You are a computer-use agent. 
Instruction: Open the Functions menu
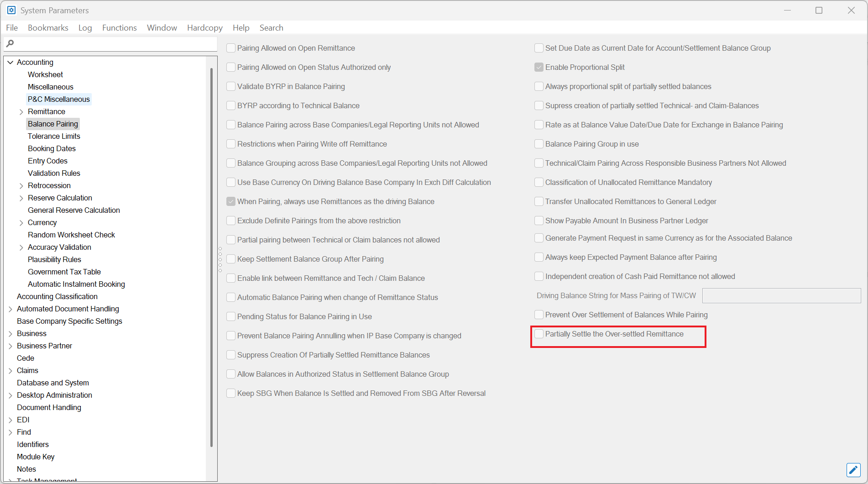coord(119,28)
